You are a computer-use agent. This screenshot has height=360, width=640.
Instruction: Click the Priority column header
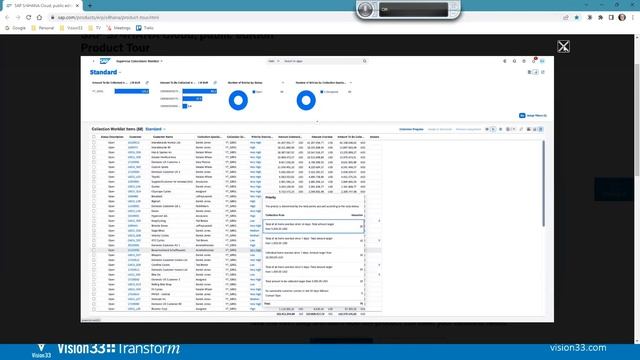point(262,137)
